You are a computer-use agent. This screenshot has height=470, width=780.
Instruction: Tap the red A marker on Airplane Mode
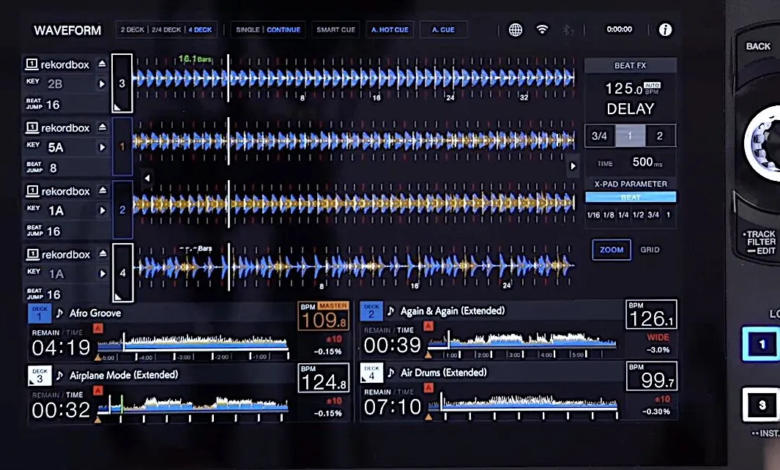98,390
